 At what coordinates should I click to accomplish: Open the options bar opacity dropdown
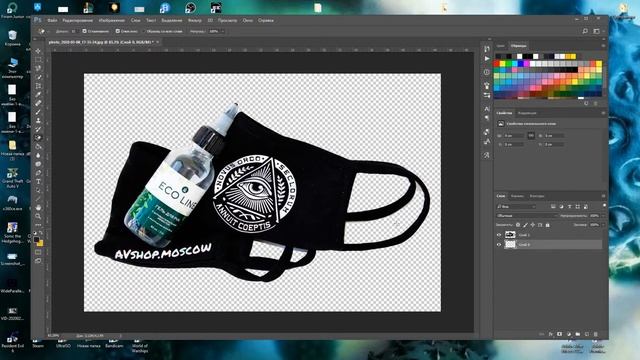[x=222, y=31]
